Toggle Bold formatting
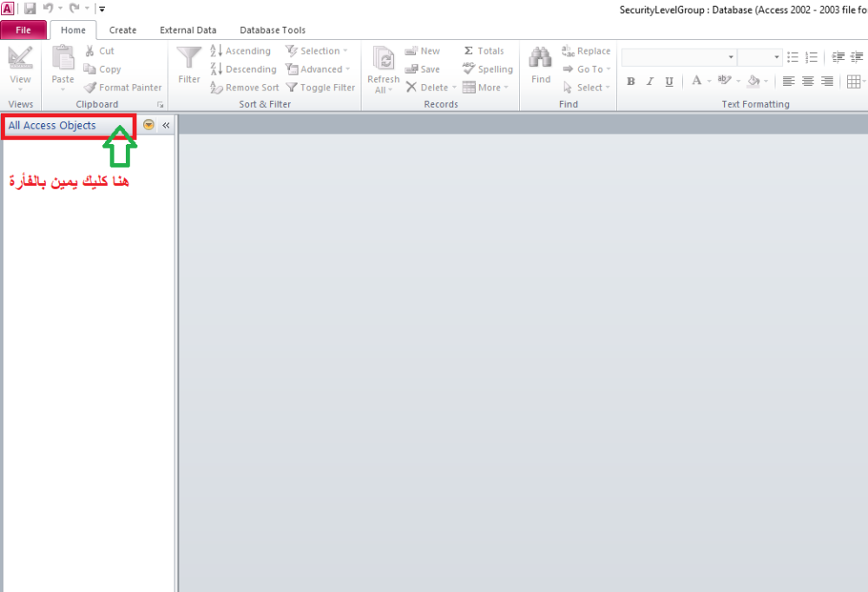The height and width of the screenshot is (592, 868). tap(630, 82)
